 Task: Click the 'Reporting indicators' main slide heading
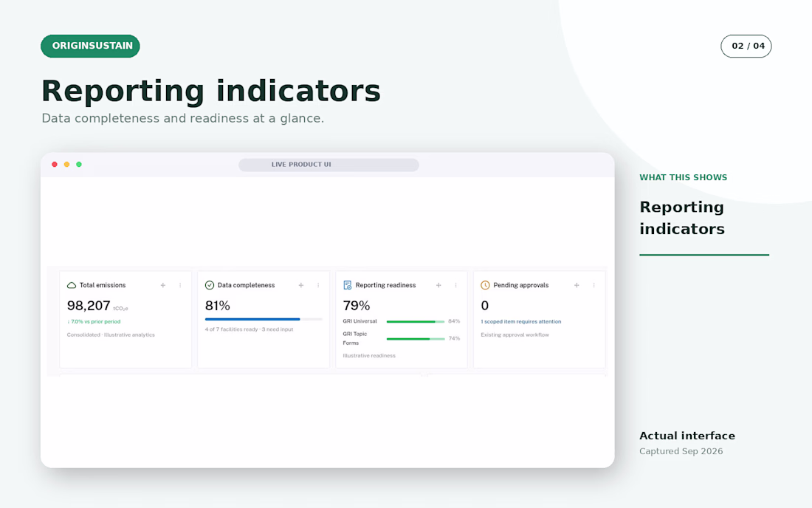(x=211, y=91)
